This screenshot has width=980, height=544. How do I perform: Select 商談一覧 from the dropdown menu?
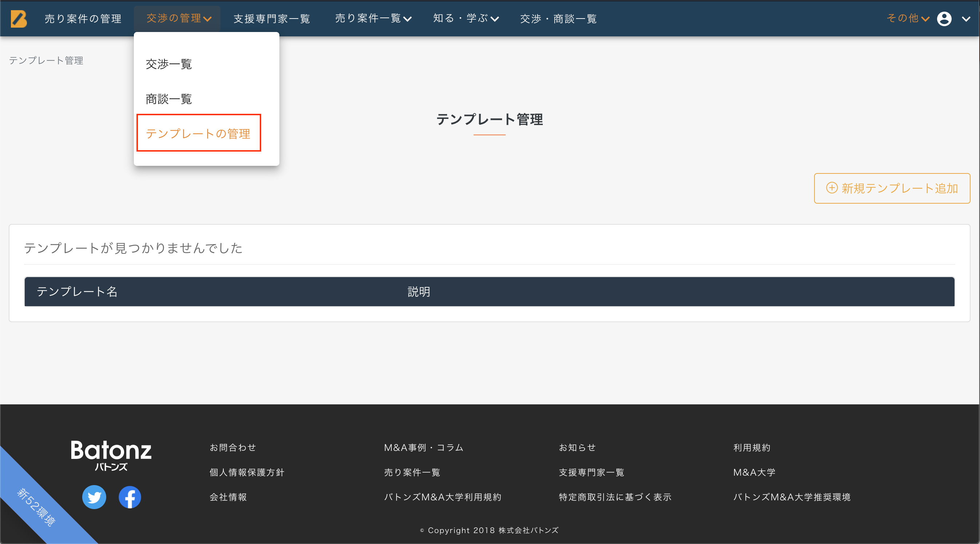click(x=169, y=99)
